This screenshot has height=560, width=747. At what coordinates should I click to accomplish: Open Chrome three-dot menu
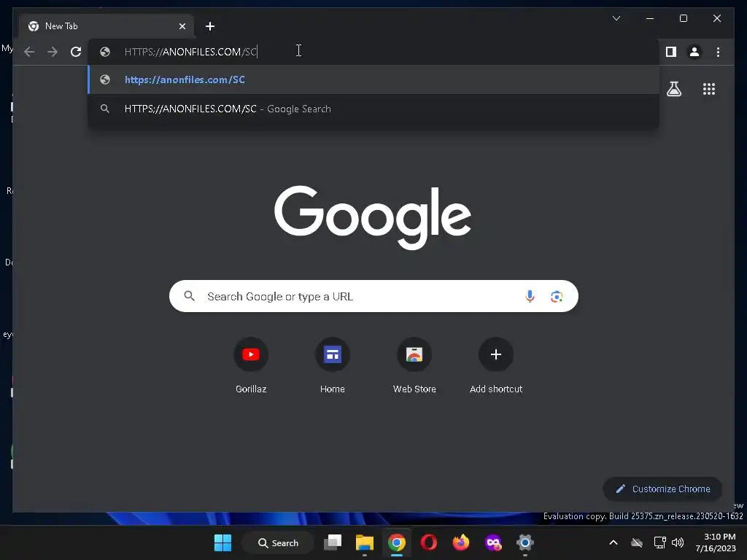coord(718,52)
